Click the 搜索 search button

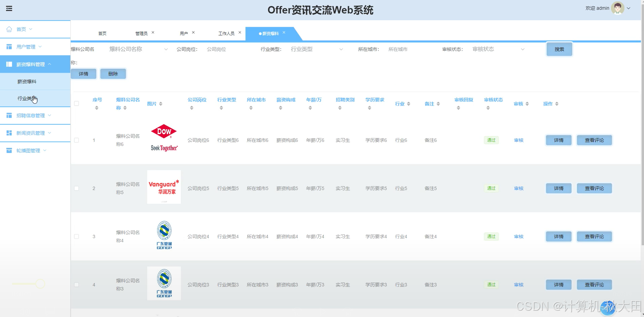pyautogui.click(x=559, y=49)
